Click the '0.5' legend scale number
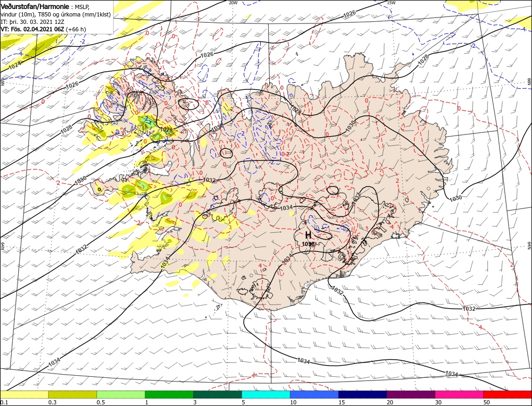The height and width of the screenshot is (406, 532). click(101, 402)
